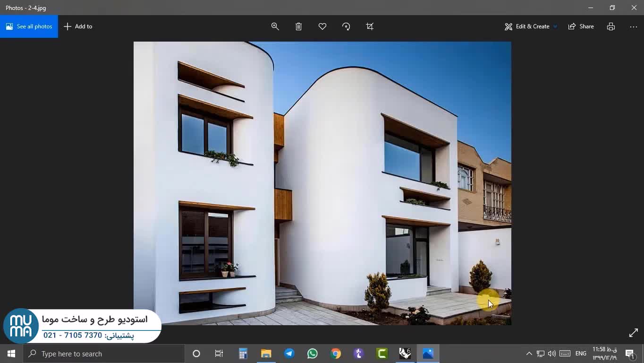Image resolution: width=644 pixels, height=363 pixels.
Task: Open the volume control tray icon
Action: tap(552, 354)
